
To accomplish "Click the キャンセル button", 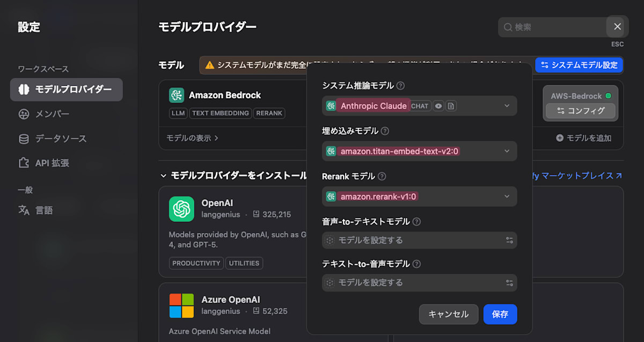I will (448, 314).
